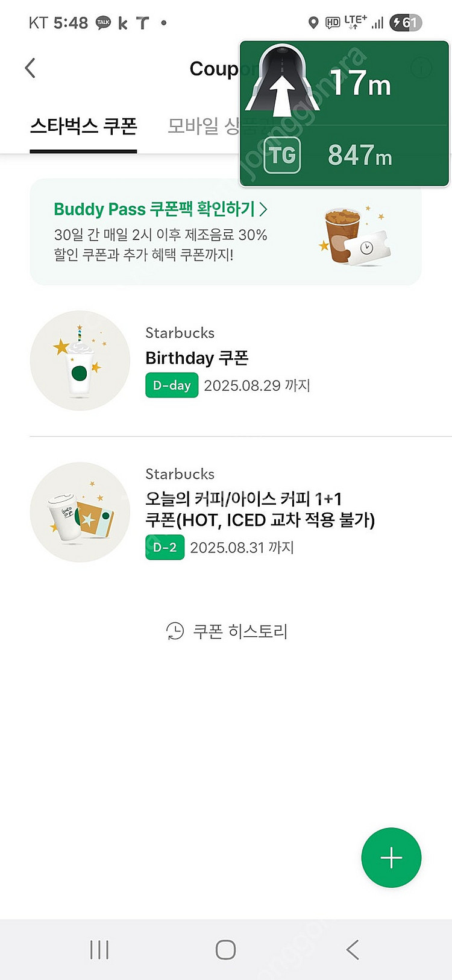Expand the Buddy Pass chevron arrow

pyautogui.click(x=263, y=209)
